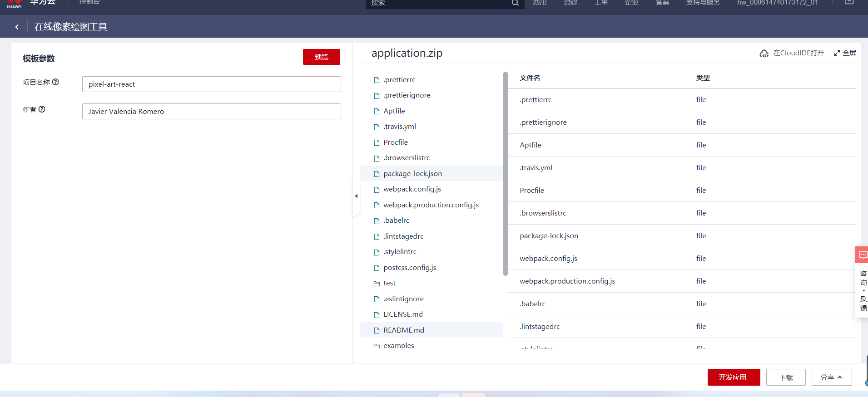This screenshot has height=397, width=868.
Task: Click the file icon beside .prettierignore in tree
Action: 377,96
